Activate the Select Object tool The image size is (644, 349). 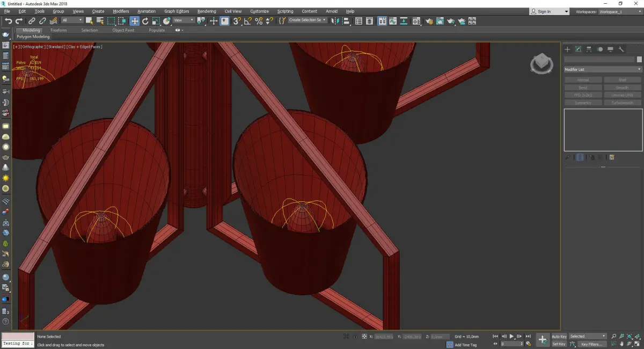click(89, 21)
